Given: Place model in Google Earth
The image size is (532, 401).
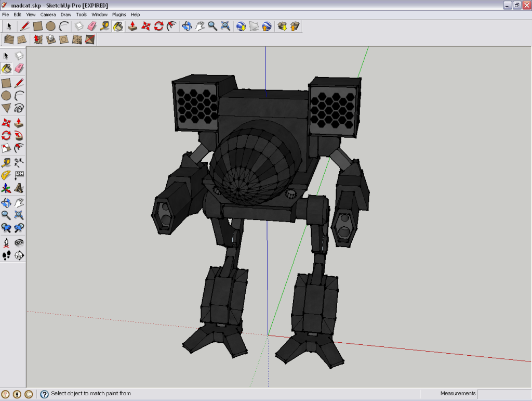Looking at the screenshot, I should [267, 26].
